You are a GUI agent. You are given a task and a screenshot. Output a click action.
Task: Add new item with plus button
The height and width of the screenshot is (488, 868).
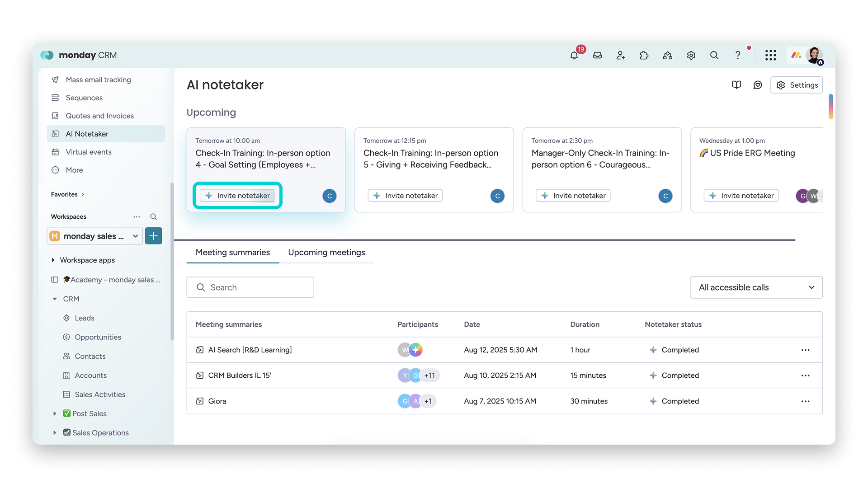tap(154, 236)
